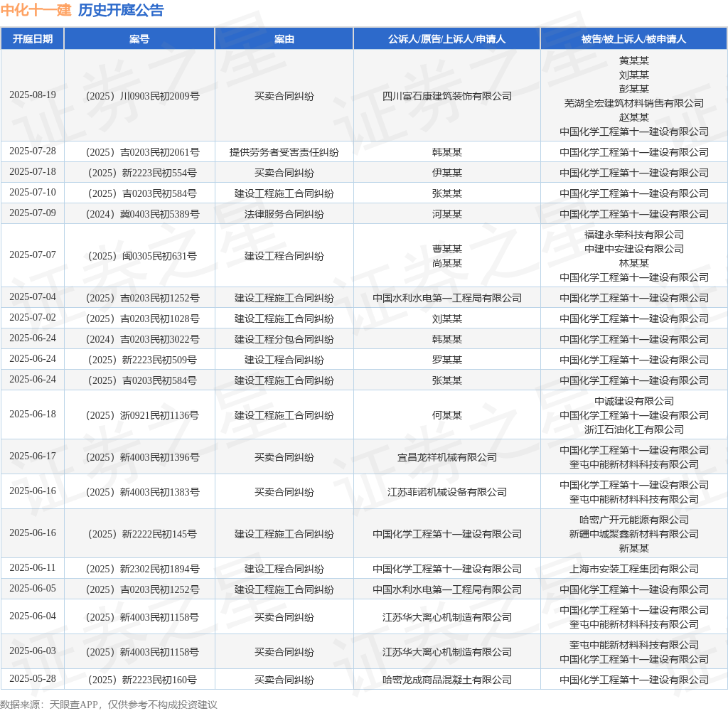This screenshot has height=711, width=728.
Task: Select date cell 2025-06-03
Action: pos(33,651)
